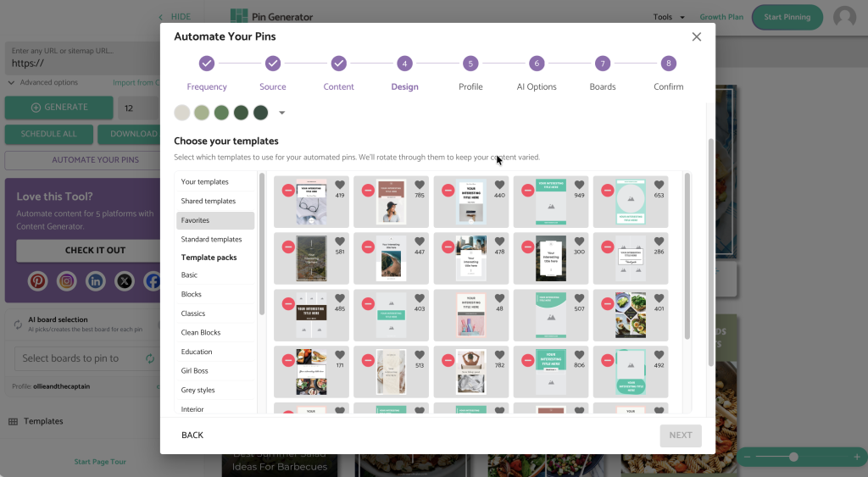Click the BACK button
This screenshot has height=477, width=868.
point(192,435)
